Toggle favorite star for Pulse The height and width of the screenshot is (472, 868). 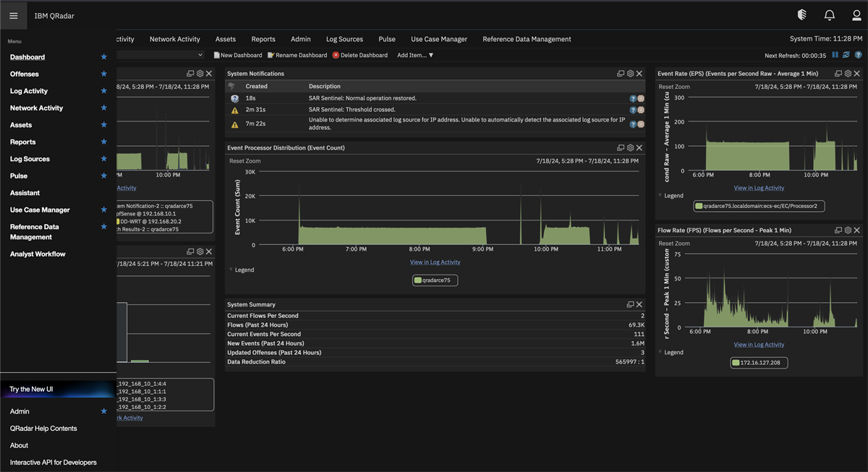click(103, 176)
